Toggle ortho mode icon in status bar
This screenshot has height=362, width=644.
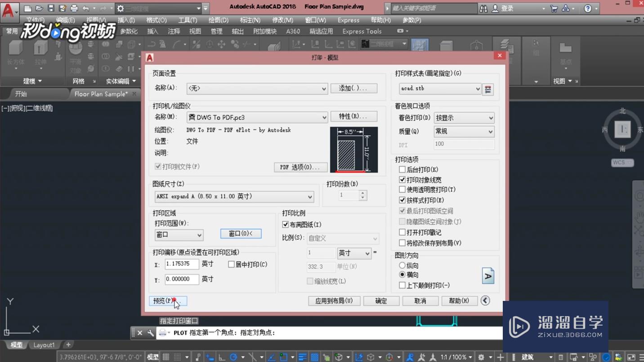coord(222,357)
